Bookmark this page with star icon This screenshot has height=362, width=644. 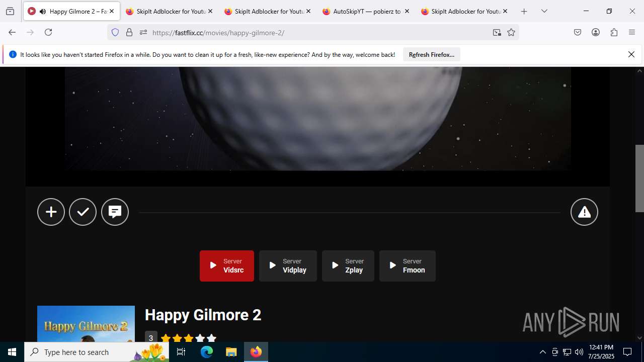click(x=511, y=33)
